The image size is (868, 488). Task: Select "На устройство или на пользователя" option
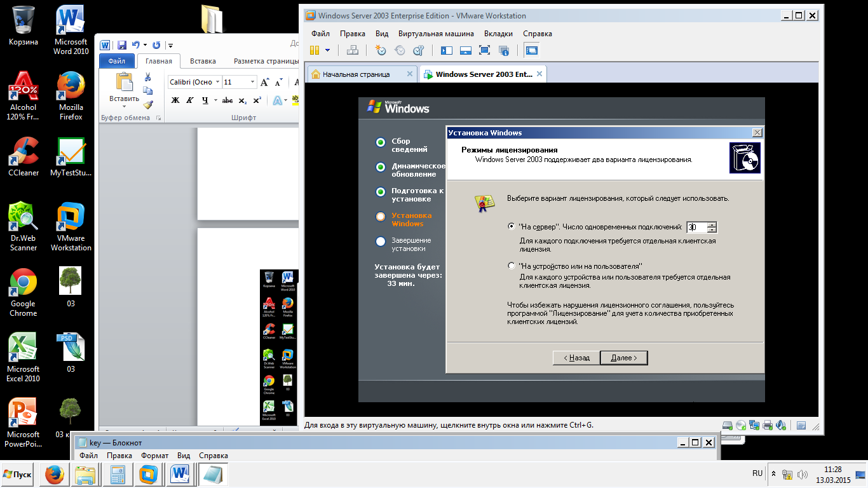click(512, 266)
